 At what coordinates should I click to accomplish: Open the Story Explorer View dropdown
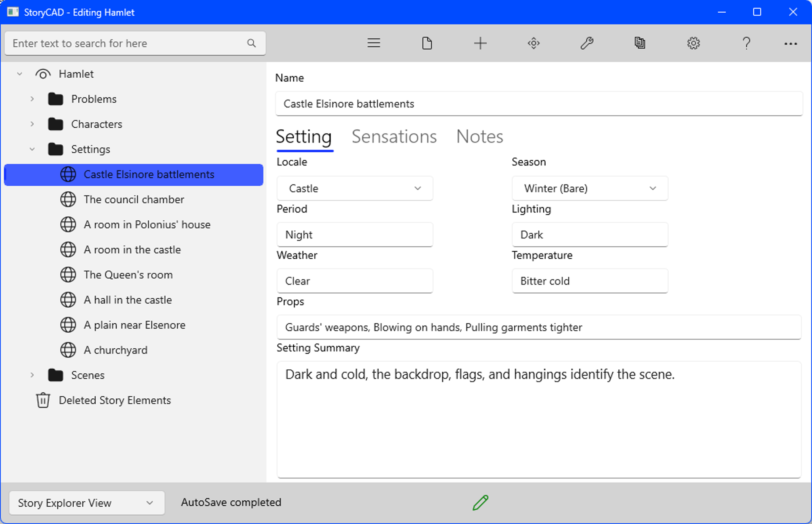[x=86, y=503]
